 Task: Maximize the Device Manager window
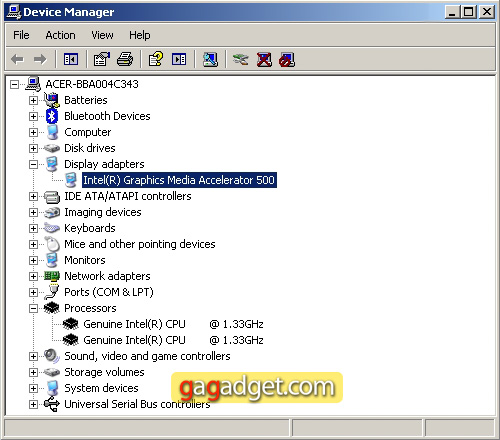coord(469,12)
